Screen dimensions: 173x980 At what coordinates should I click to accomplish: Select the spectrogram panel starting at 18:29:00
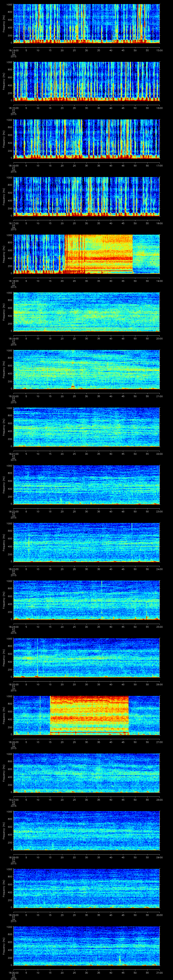87,888
